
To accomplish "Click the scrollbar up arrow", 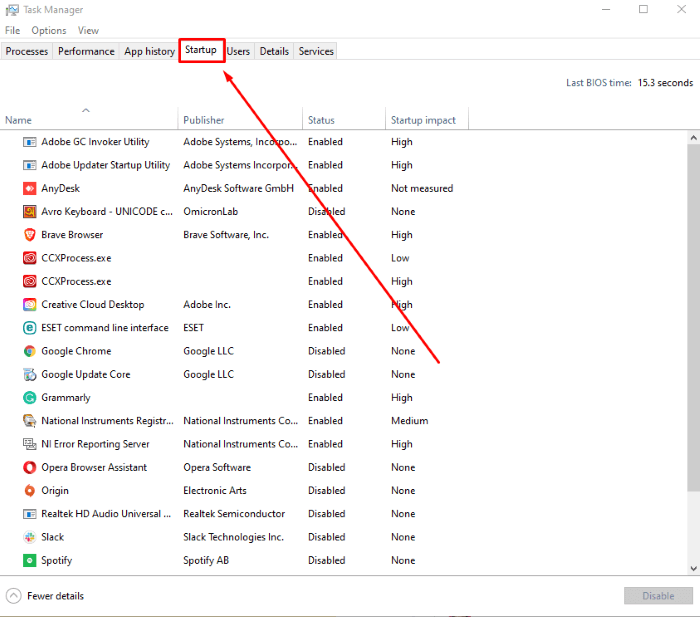I will [x=693, y=138].
